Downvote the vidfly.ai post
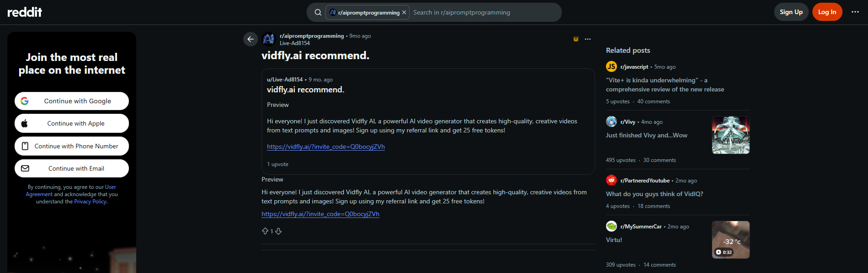This screenshot has height=273, width=868. [x=278, y=231]
